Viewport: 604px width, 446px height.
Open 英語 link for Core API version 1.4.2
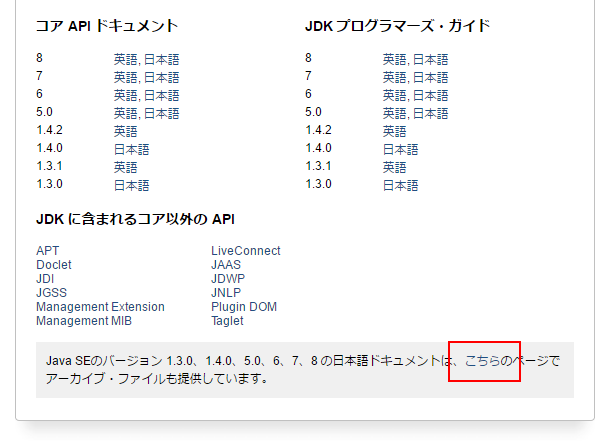(x=125, y=131)
